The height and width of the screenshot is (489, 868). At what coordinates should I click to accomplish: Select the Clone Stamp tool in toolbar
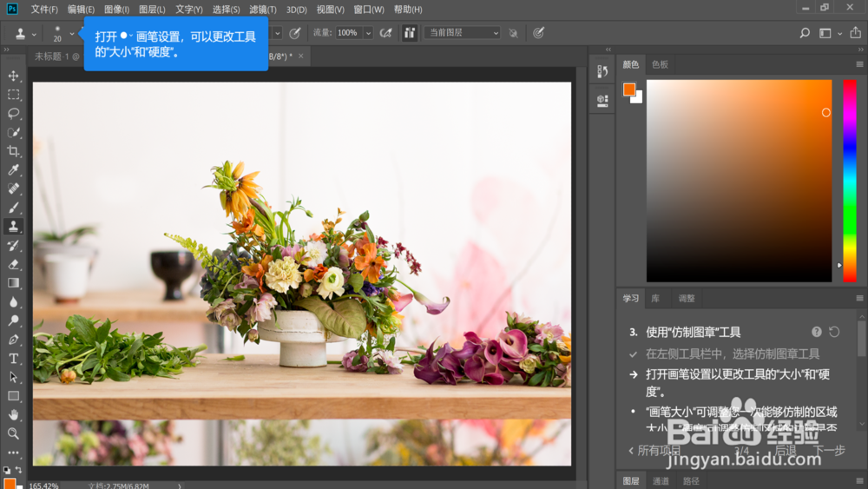[x=13, y=227]
